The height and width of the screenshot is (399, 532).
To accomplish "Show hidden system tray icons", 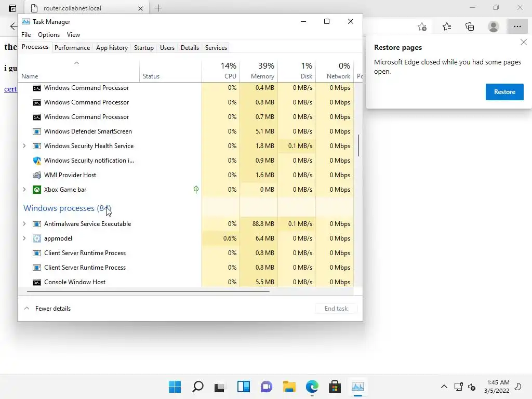I will point(444,387).
